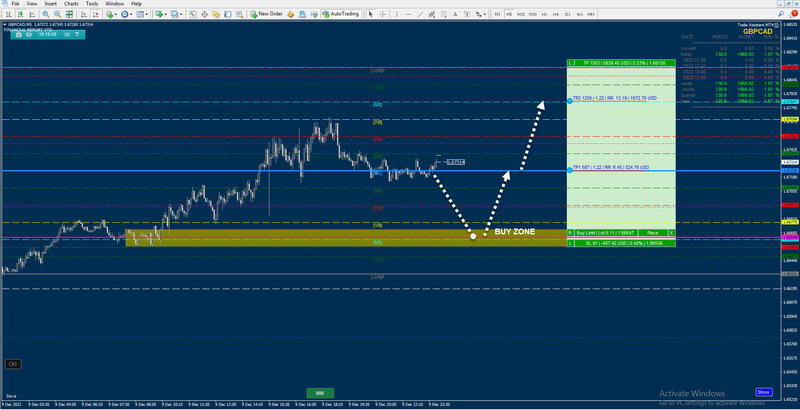Viewport: 800px width, 410px height.
Task: Open the Help menu
Action: click(136, 3)
